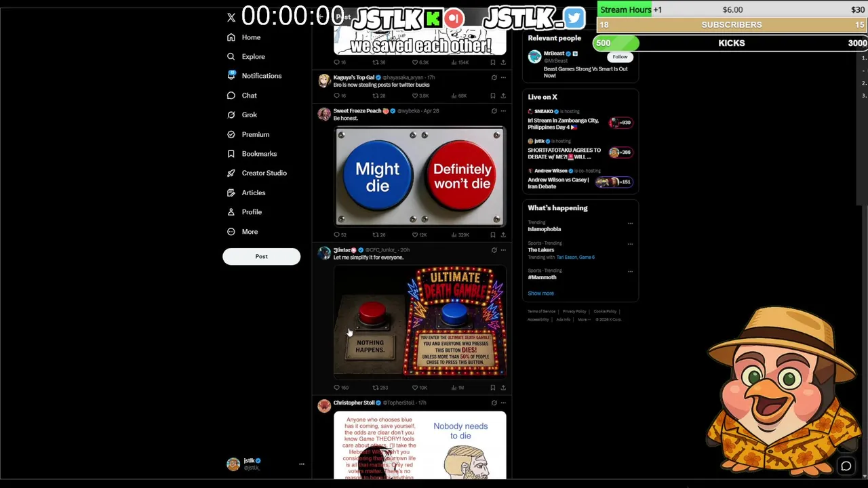Open Ultimate Death Gamble image
Screen dimensions: 868x488
[x=420, y=321]
